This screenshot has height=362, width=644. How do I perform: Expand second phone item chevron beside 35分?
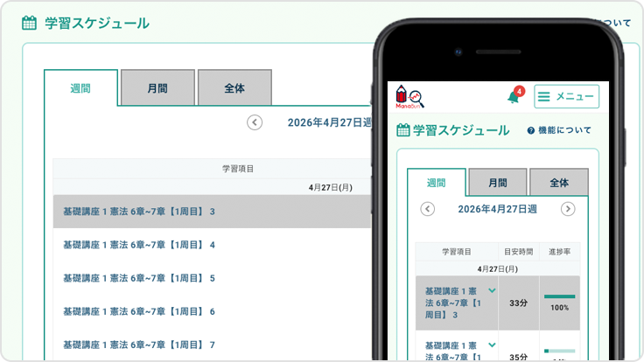492,345
